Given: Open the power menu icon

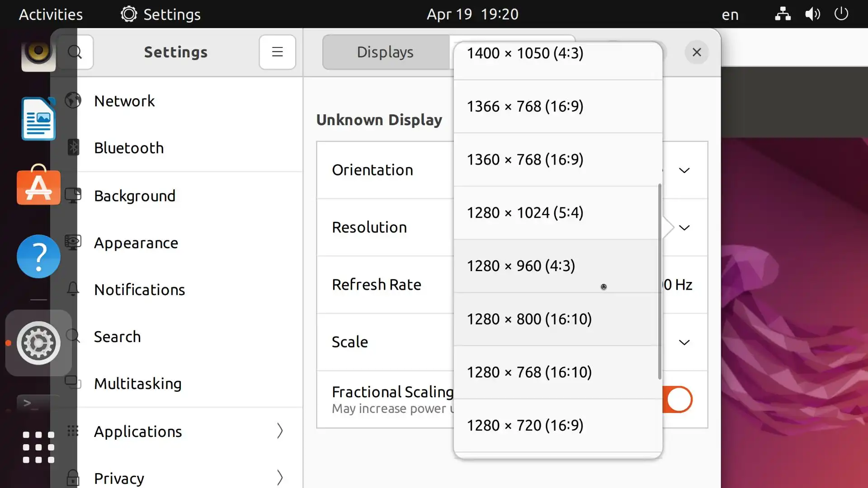Looking at the screenshot, I should click(x=841, y=14).
